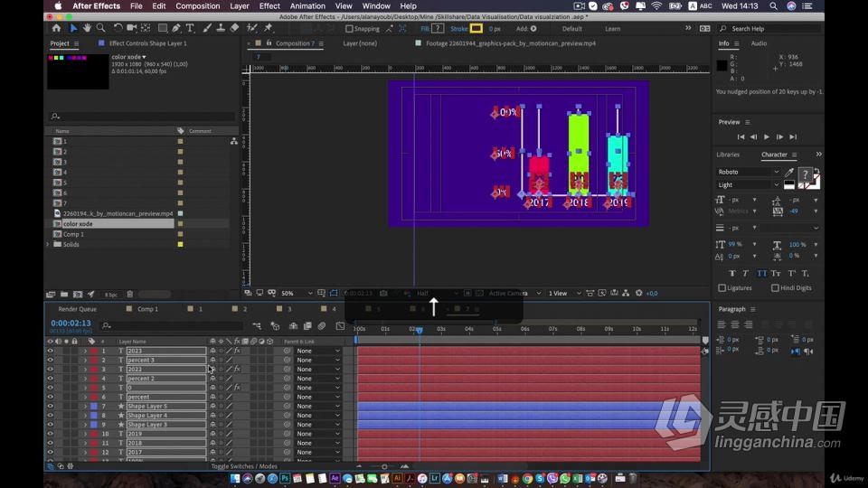Open Parent dropdown for 2023 layer
Image resolution: width=868 pixels, height=488 pixels.
pos(318,351)
